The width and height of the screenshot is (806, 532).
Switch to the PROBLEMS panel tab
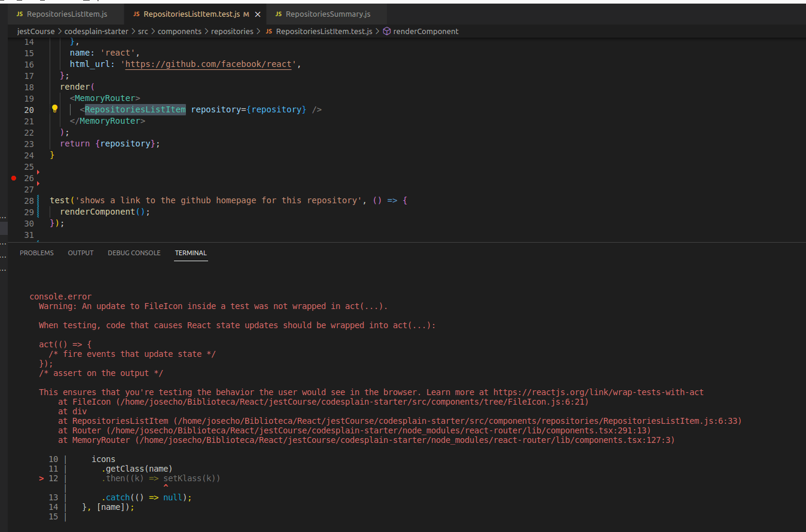36,253
